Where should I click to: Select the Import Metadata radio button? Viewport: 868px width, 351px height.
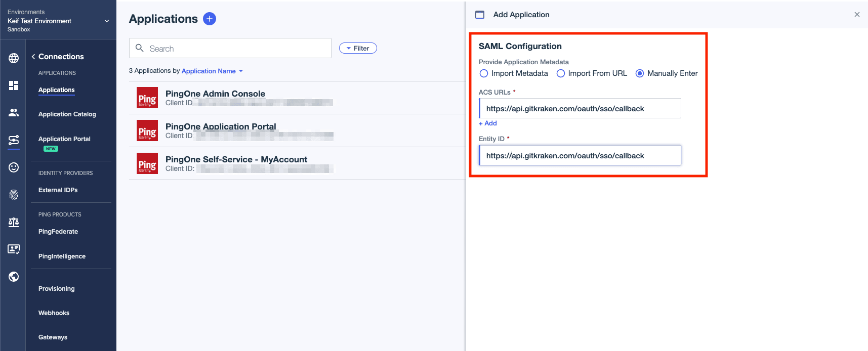[x=484, y=73]
